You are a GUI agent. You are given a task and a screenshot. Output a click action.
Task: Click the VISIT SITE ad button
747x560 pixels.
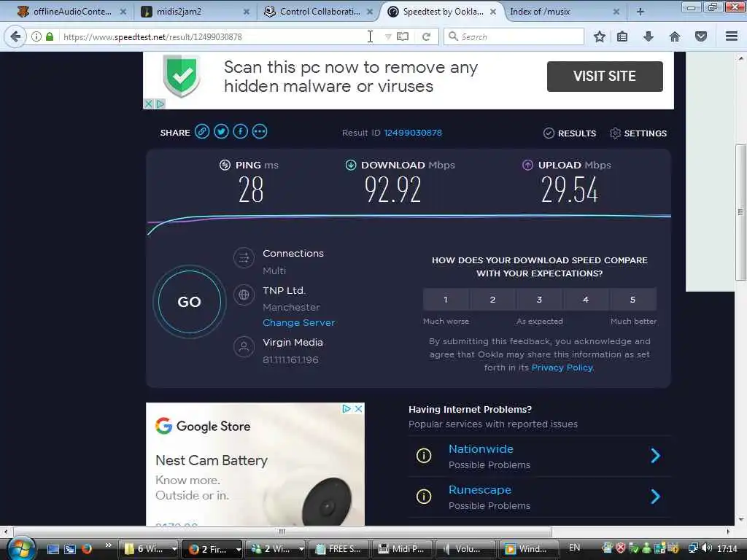tap(605, 76)
